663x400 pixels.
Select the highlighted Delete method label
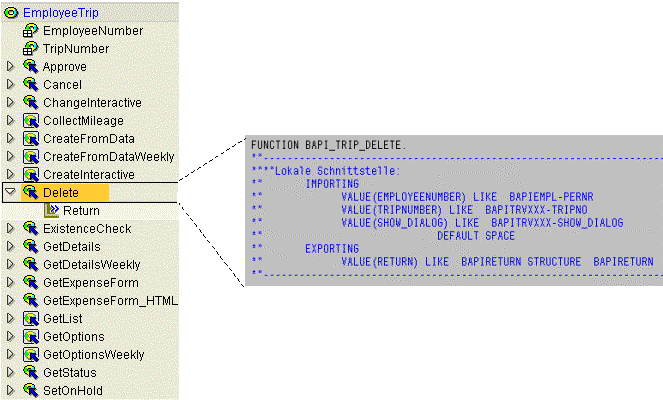61,193
